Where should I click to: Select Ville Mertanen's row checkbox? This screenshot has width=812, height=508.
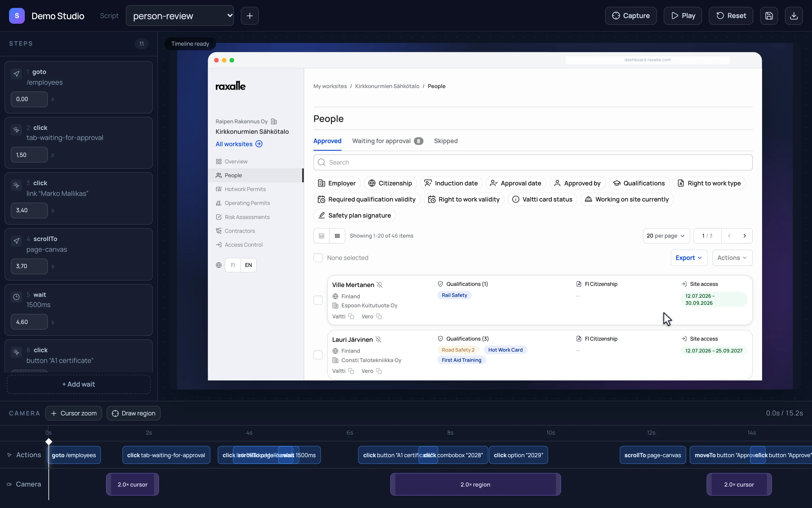pyautogui.click(x=318, y=300)
